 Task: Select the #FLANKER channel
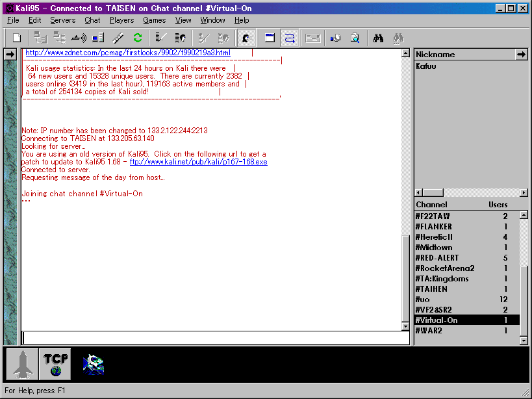467,227
